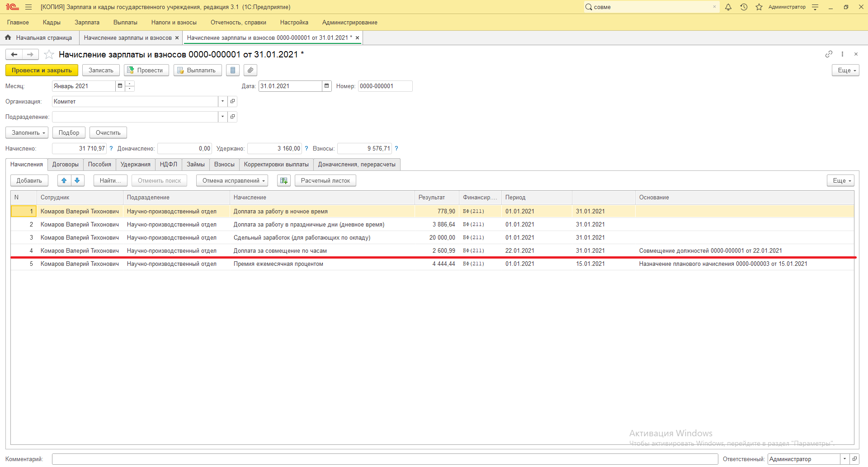The width and height of the screenshot is (868, 467).
Task: Click the Добавить button
Action: click(29, 180)
